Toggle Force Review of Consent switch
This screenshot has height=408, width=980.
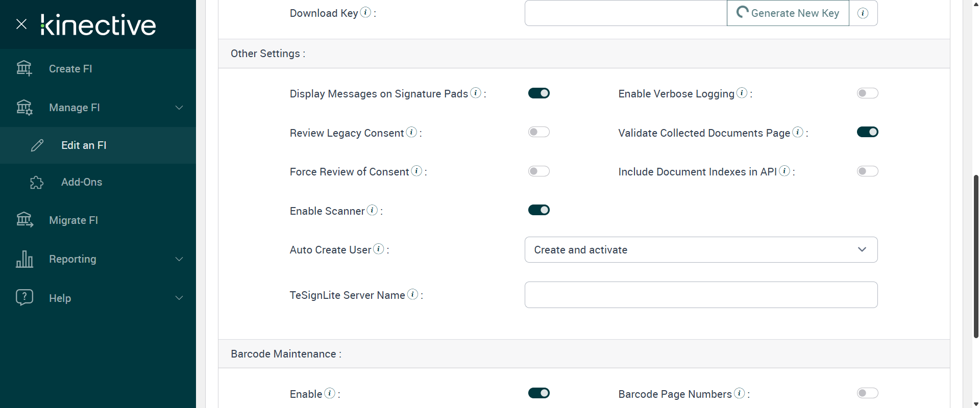point(539,171)
